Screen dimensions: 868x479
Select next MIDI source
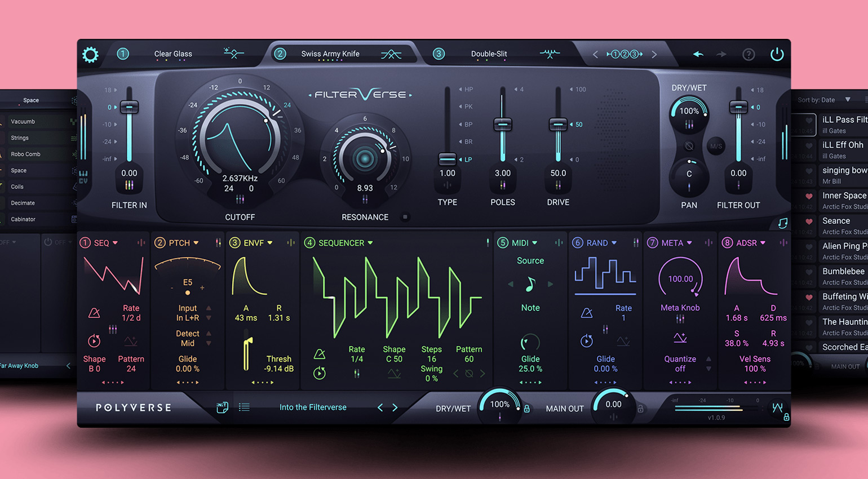click(551, 284)
